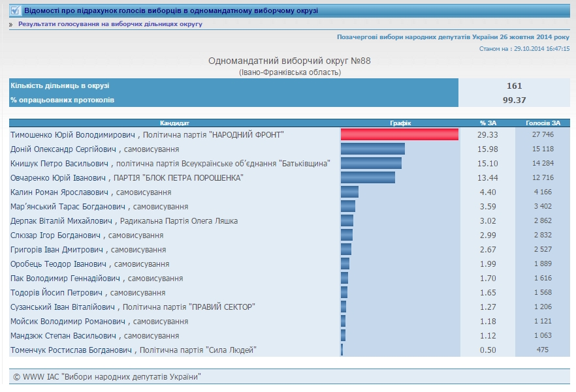The image size is (576, 392).
Task: Open the polling station voting results link
Action: [110, 24]
